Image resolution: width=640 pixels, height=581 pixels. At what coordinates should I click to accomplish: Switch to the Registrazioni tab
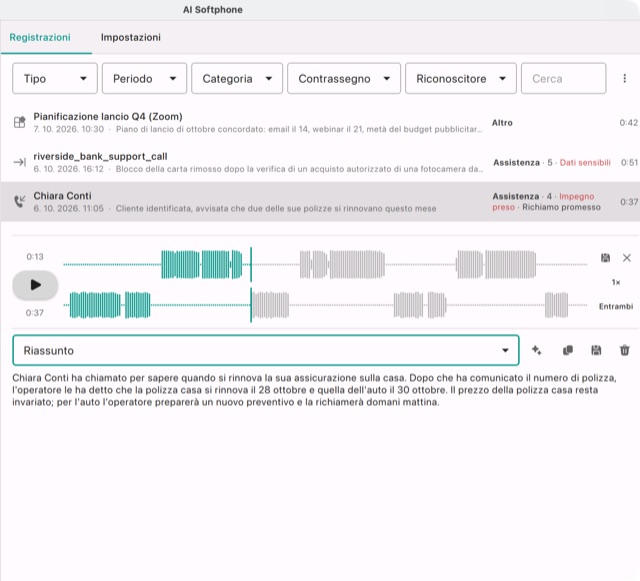pyautogui.click(x=40, y=37)
